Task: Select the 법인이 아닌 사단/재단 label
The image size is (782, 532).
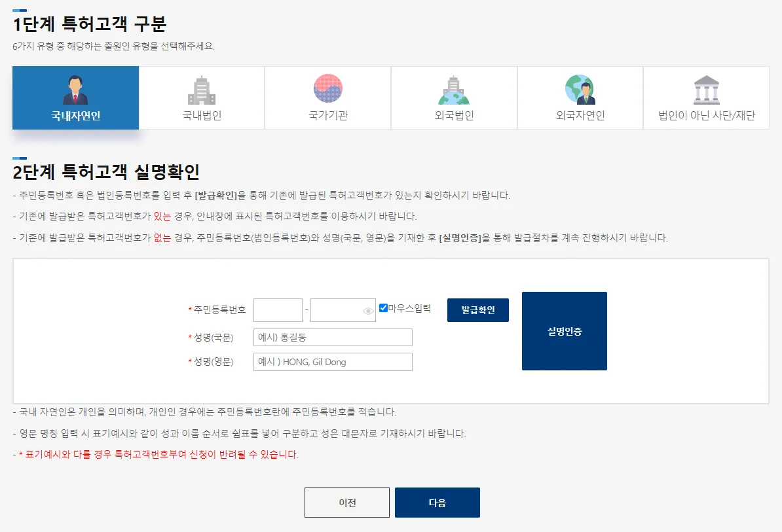Action: (707, 116)
